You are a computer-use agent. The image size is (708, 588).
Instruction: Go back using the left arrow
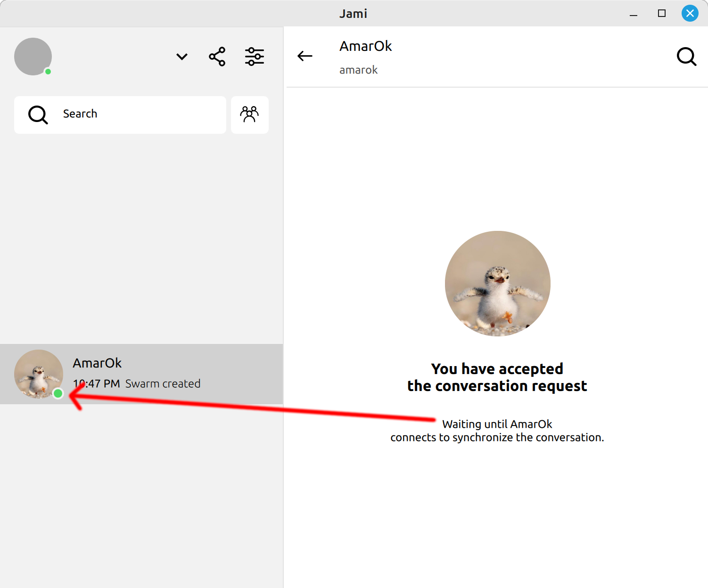[305, 56]
